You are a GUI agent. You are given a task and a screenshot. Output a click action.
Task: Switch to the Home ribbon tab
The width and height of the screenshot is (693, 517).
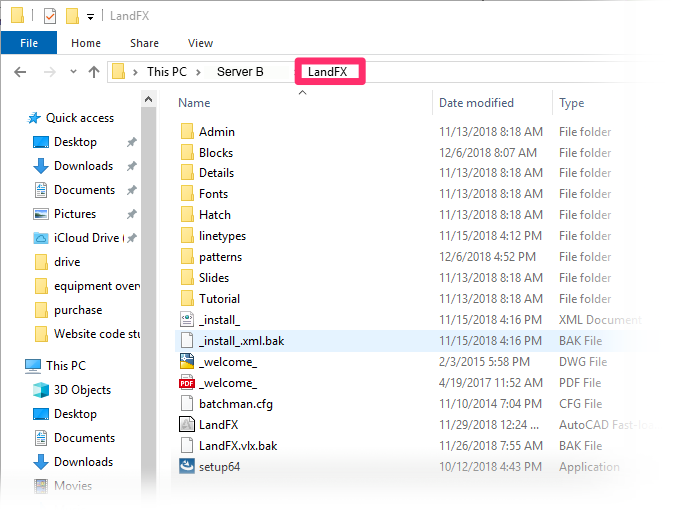pos(86,43)
